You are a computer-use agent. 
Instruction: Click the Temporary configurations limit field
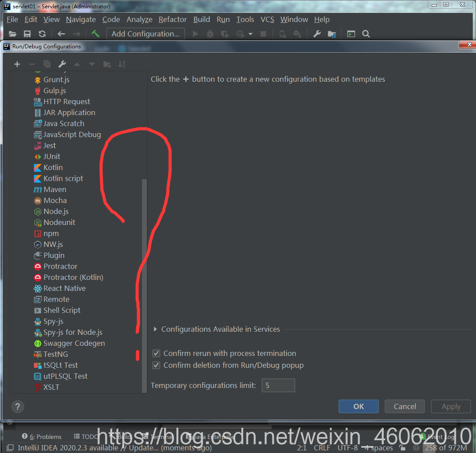tap(278, 385)
